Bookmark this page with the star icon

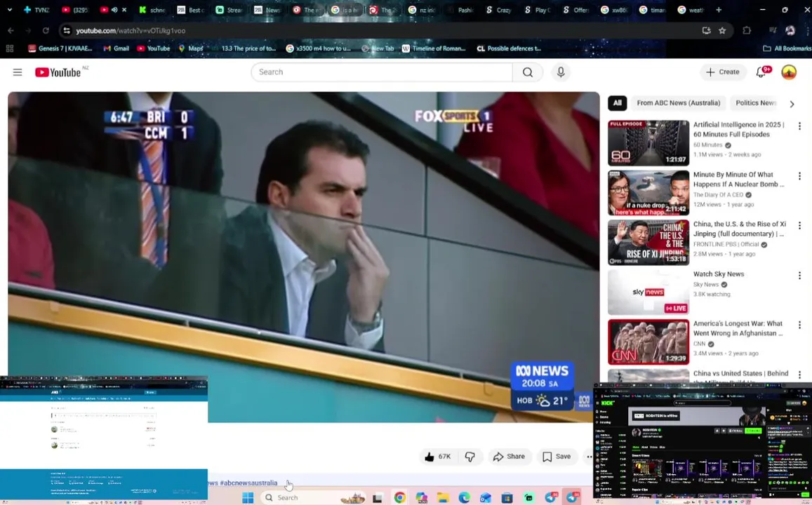722,31
